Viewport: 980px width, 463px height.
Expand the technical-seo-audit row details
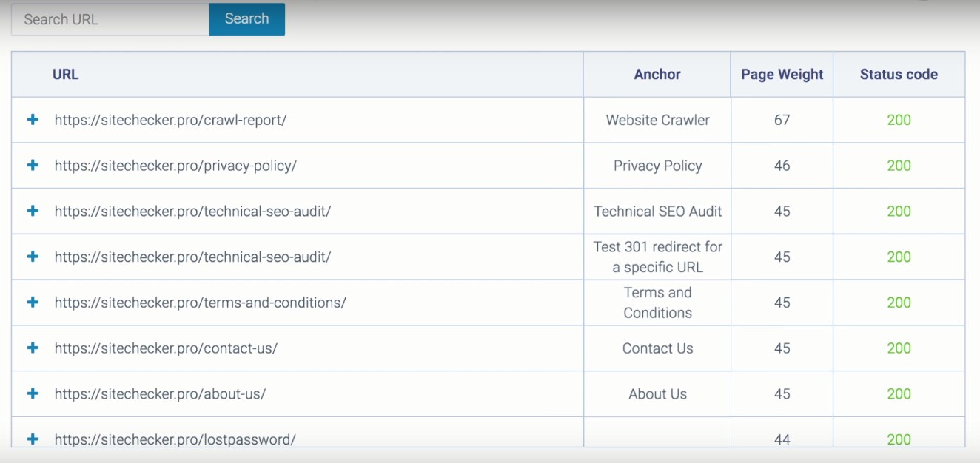coord(33,211)
